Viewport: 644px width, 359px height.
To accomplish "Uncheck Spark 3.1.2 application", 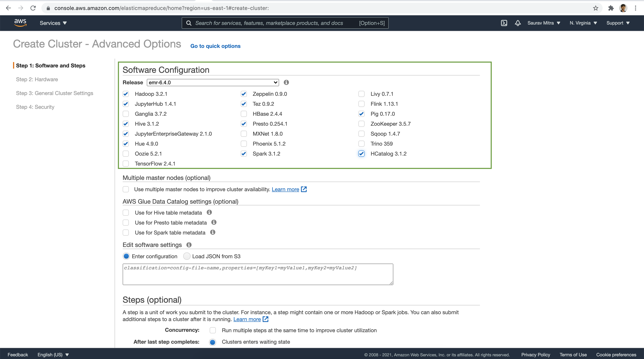I will [x=244, y=154].
